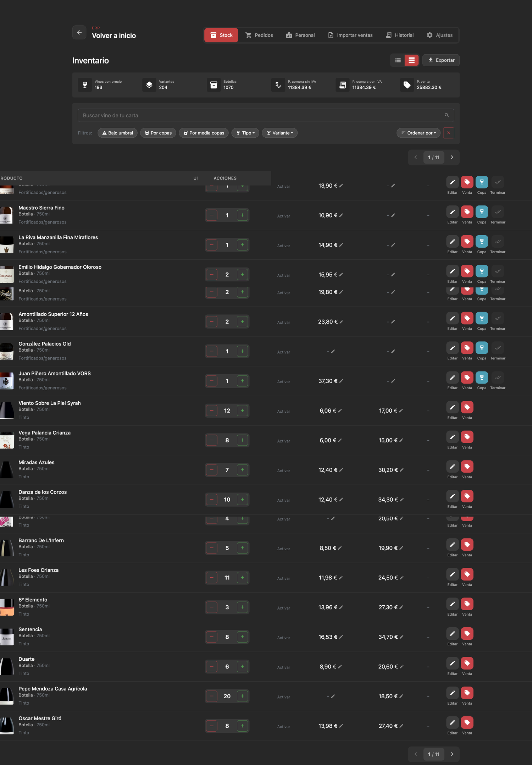Switch to the expanded rows view
Image resolution: width=532 pixels, height=765 pixels.
point(411,60)
